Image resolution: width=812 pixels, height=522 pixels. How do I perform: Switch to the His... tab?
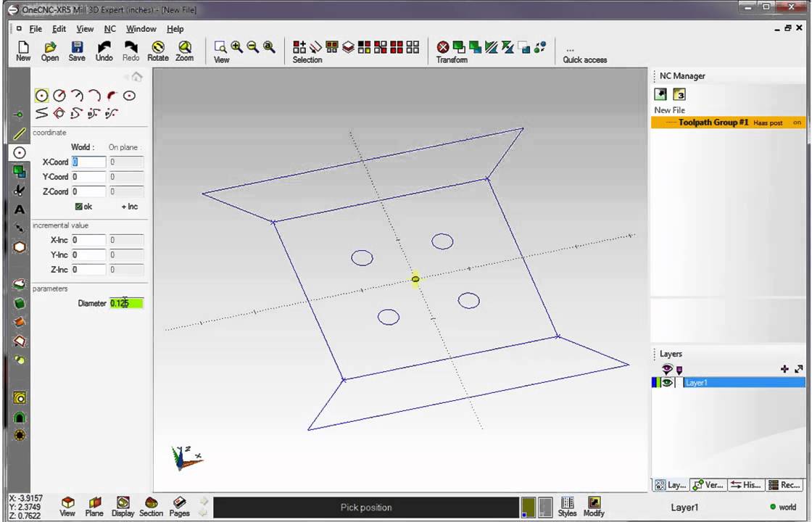(746, 485)
